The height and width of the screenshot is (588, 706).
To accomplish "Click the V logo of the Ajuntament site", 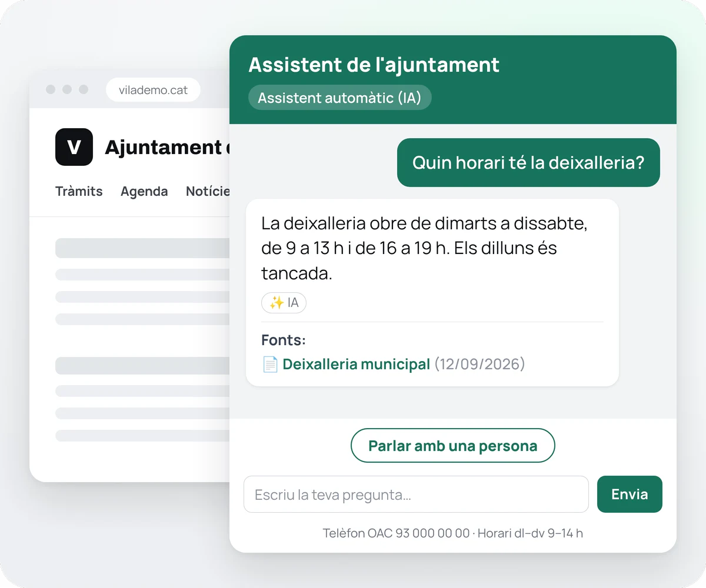I will [x=74, y=147].
